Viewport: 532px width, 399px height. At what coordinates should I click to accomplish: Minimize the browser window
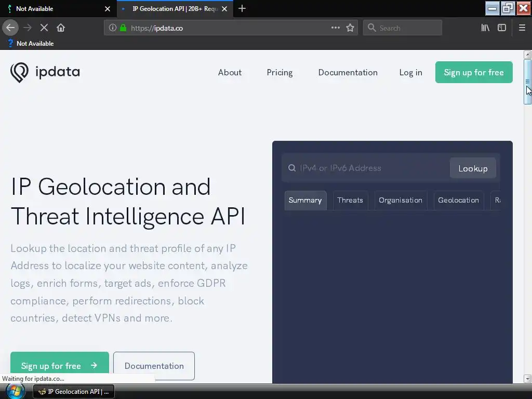pyautogui.click(x=493, y=8)
